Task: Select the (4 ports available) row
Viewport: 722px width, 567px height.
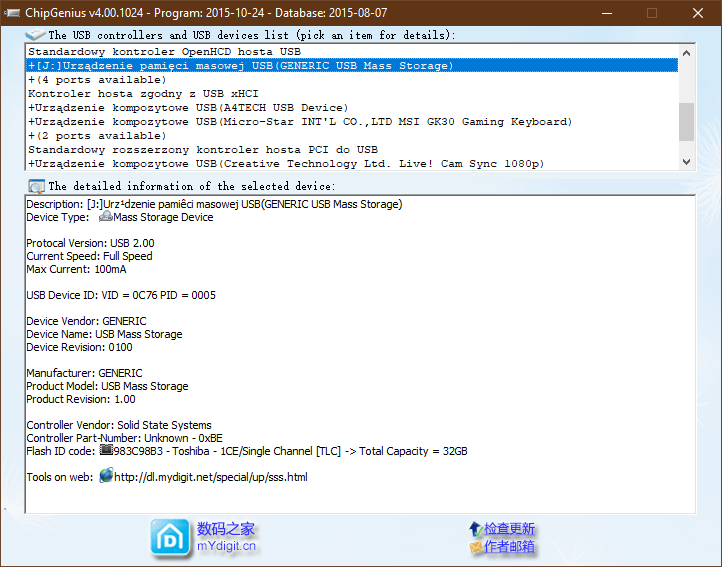Action: click(x=352, y=80)
